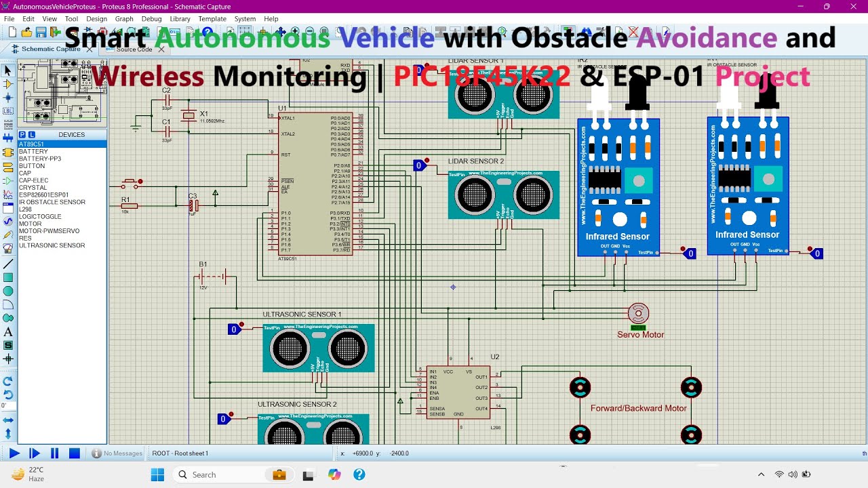
Task: Select the Terminals Mode tool
Action: tap(8, 167)
